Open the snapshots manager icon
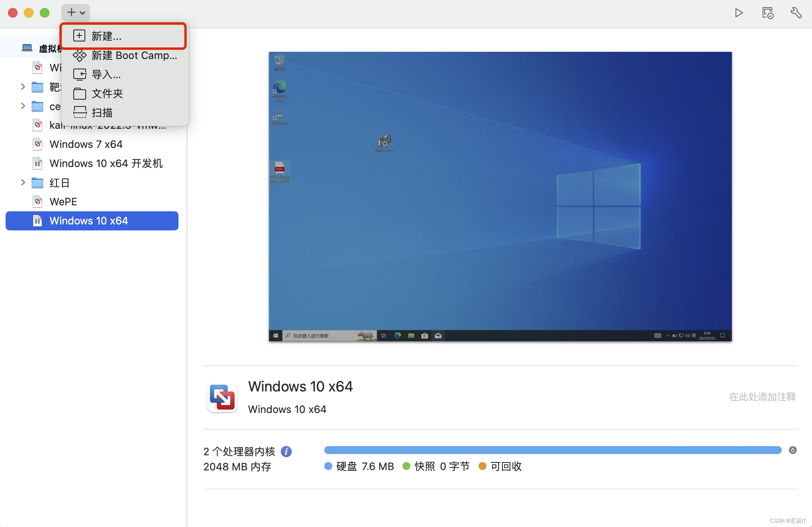The height and width of the screenshot is (527, 812). coord(768,13)
